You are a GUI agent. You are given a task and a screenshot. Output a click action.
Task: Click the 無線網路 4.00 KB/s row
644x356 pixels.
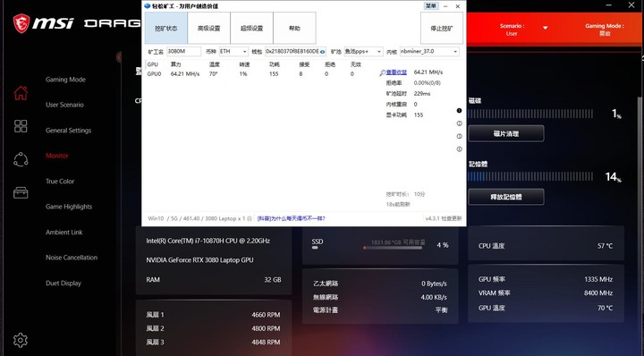[380, 297]
